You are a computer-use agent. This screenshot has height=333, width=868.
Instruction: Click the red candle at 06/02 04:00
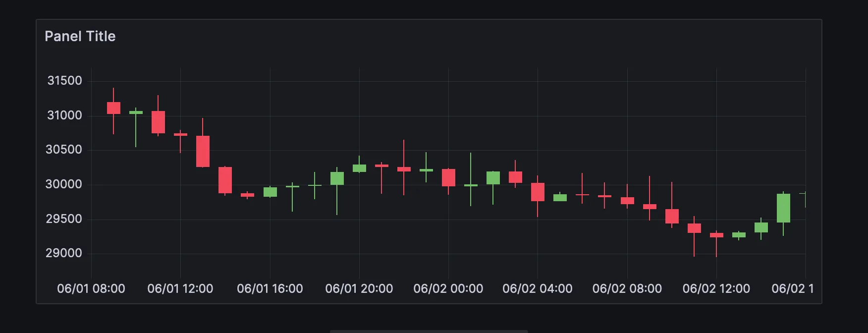tap(538, 192)
